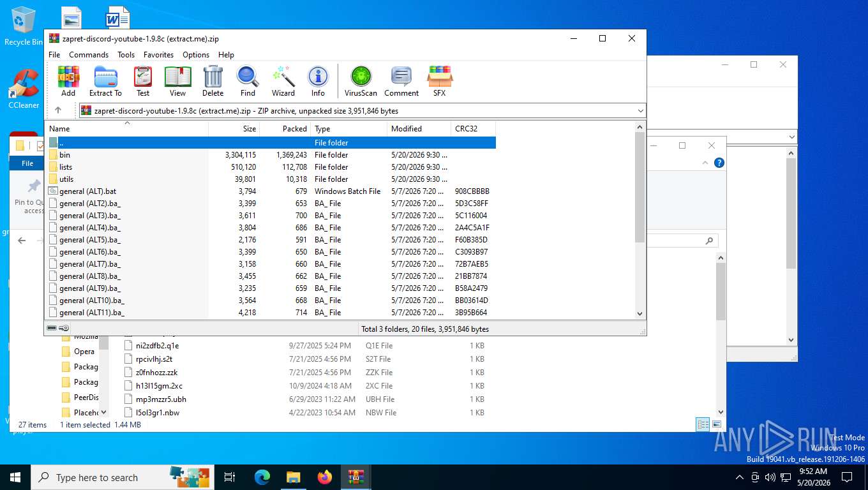Viewport: 868px width, 490px height.
Task: Open the Options menu
Action: [x=196, y=55]
